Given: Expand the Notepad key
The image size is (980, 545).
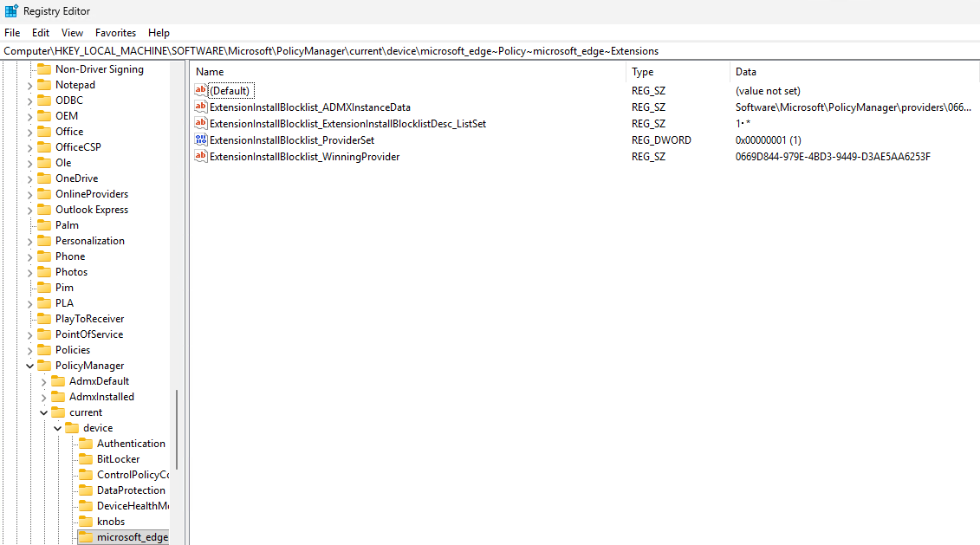Looking at the screenshot, I should coord(29,85).
